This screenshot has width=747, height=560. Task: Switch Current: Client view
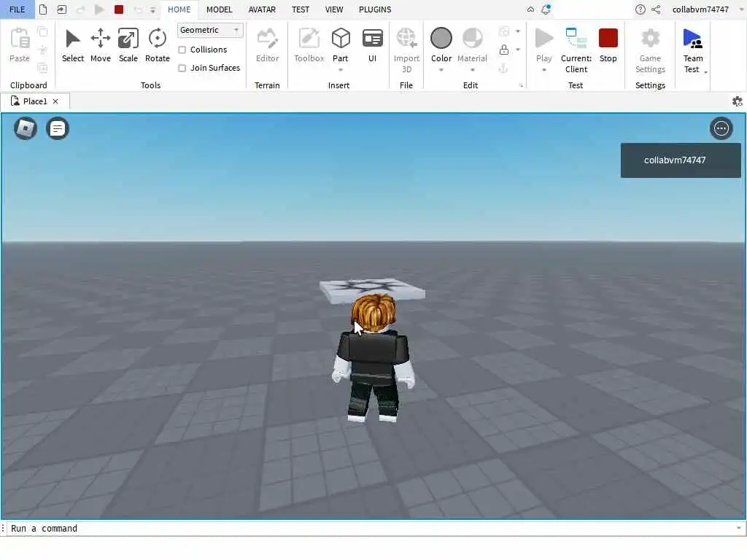click(x=576, y=50)
